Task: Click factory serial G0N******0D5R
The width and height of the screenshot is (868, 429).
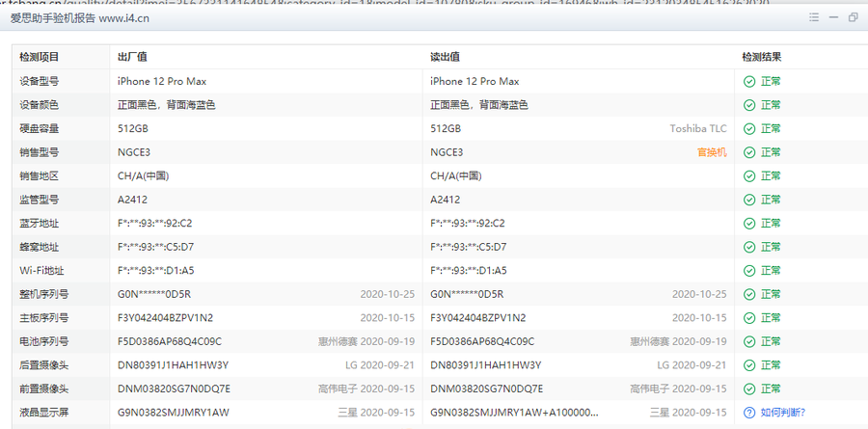Action: click(154, 294)
